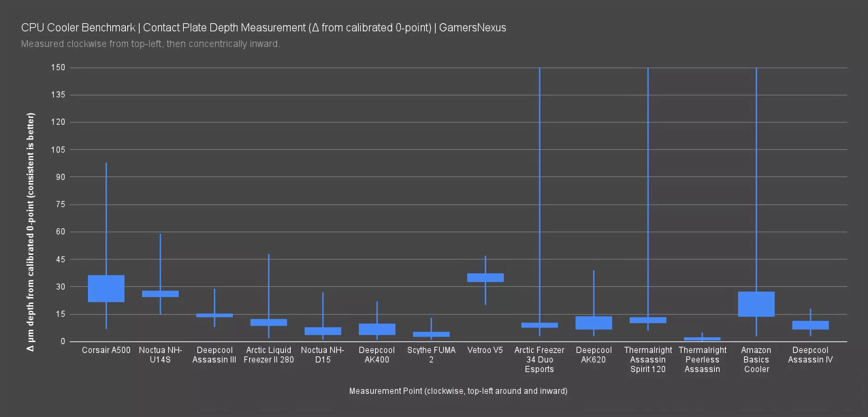Viewport: 868px width, 417px height.
Task: Select the vertical axis title about µm depth
Action: click(x=31, y=232)
